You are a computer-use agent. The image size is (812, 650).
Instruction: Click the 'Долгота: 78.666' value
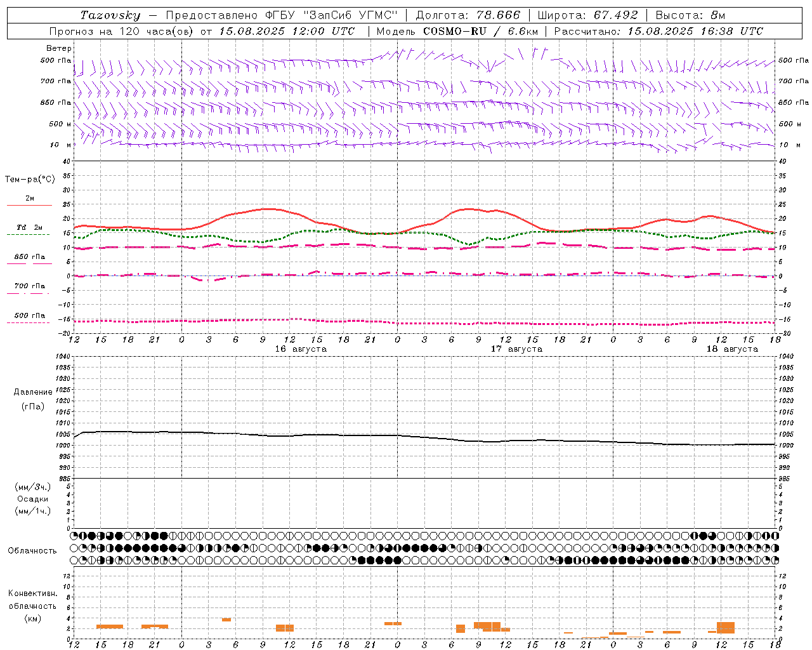coord(468,15)
